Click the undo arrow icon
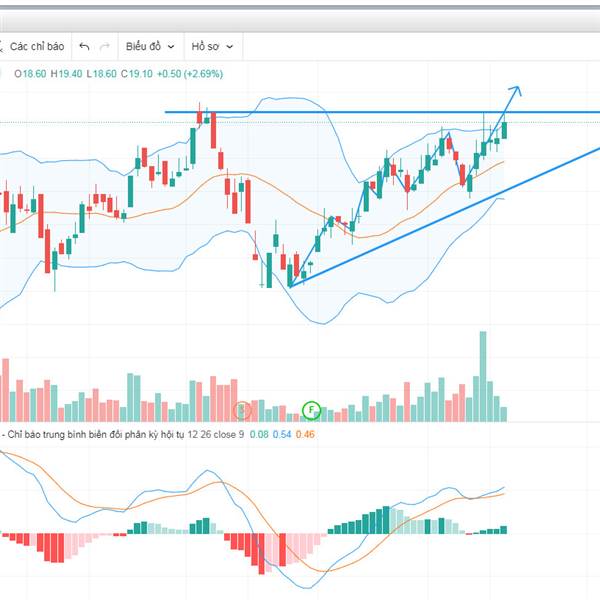The width and height of the screenshot is (600, 600). [x=84, y=47]
